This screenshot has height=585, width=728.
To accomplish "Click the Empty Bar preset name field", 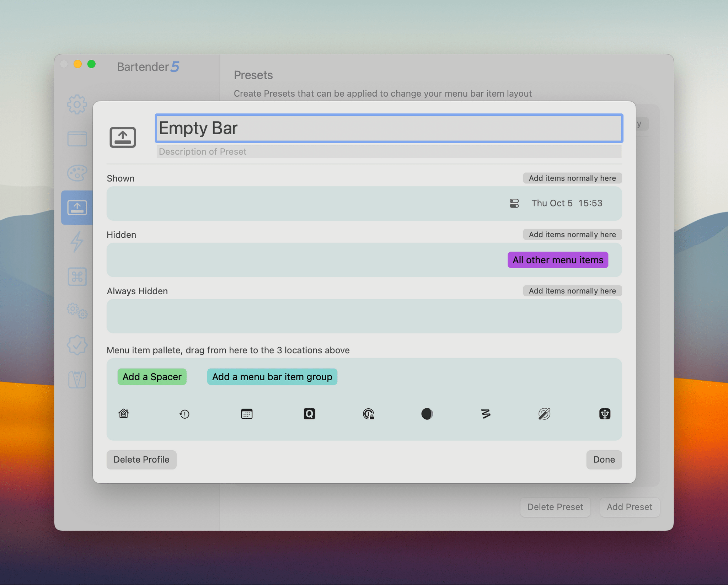I will [x=389, y=128].
